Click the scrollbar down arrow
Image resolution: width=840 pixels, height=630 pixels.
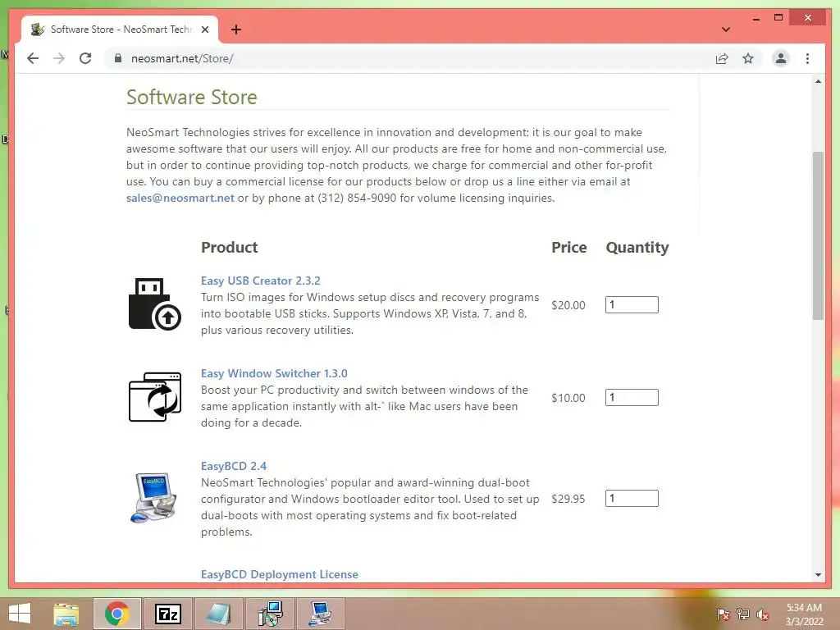tap(818, 575)
